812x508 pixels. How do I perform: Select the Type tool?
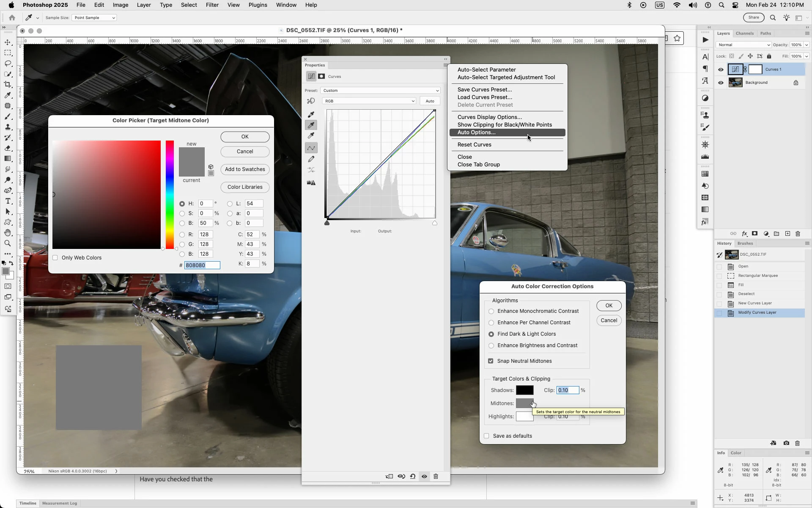click(x=8, y=201)
